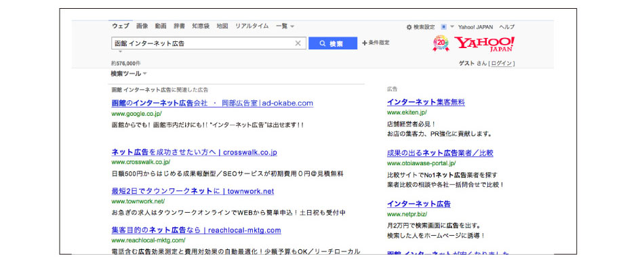This screenshot has height=271, width=644.
Task: Click the www.google.co.jp/ green URL
Action: (x=137, y=114)
